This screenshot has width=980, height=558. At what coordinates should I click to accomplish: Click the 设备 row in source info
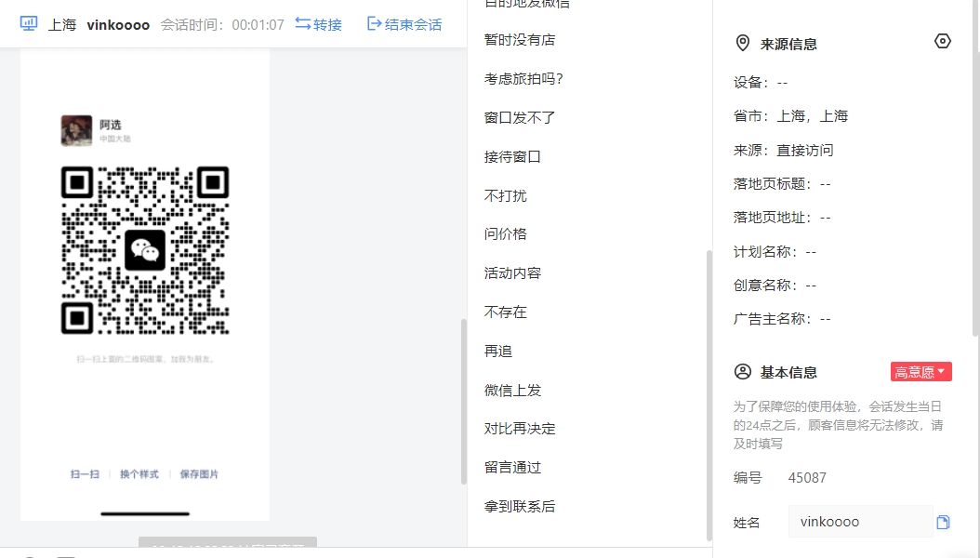pyautogui.click(x=761, y=83)
